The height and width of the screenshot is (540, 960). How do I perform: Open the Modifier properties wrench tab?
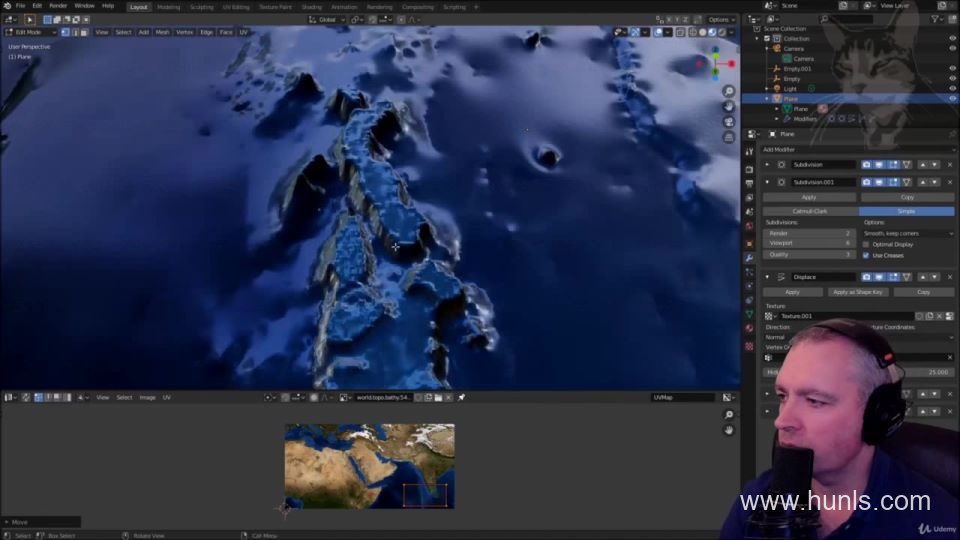pos(749,258)
